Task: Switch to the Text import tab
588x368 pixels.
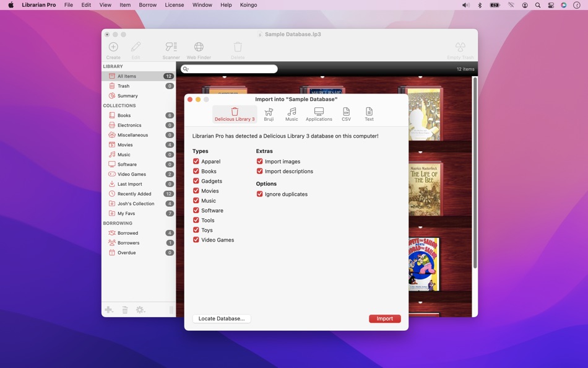Action: click(x=369, y=113)
